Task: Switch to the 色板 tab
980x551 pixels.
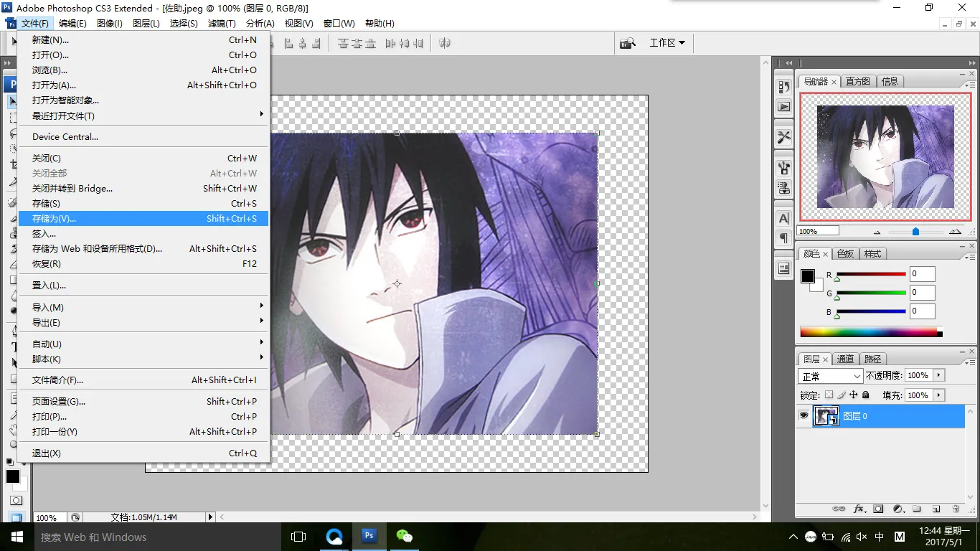Action: 846,253
